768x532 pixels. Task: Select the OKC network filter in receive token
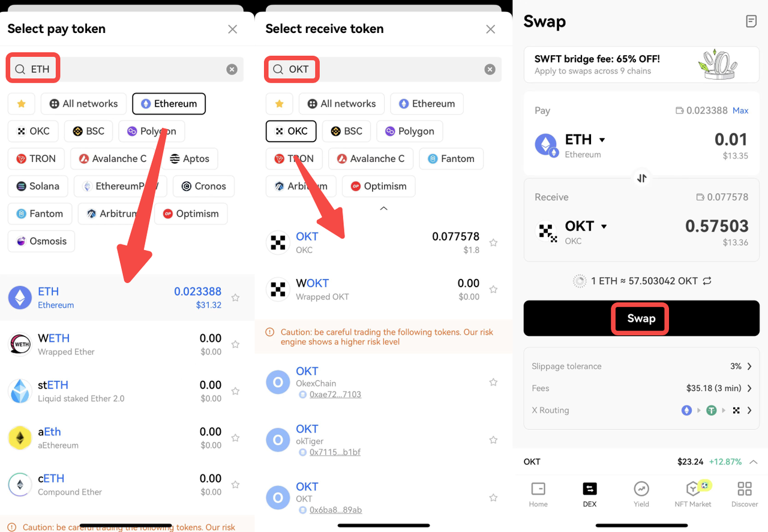tap(291, 131)
